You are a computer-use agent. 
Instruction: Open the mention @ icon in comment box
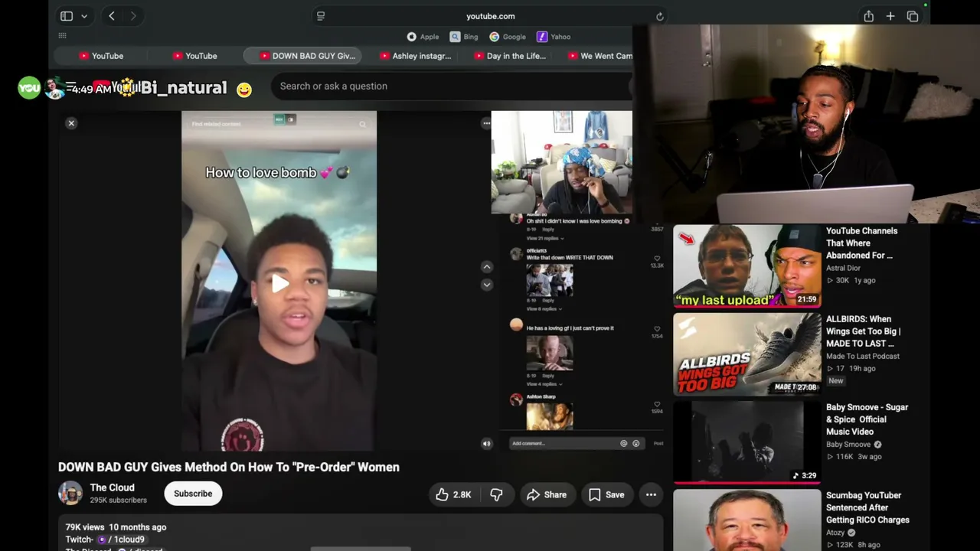pos(623,443)
